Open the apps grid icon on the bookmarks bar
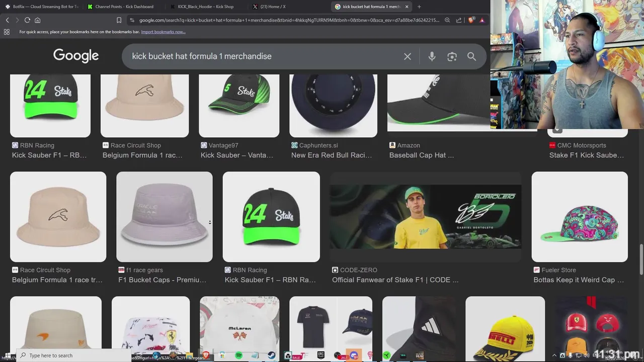The height and width of the screenshot is (362, 644). [7, 32]
